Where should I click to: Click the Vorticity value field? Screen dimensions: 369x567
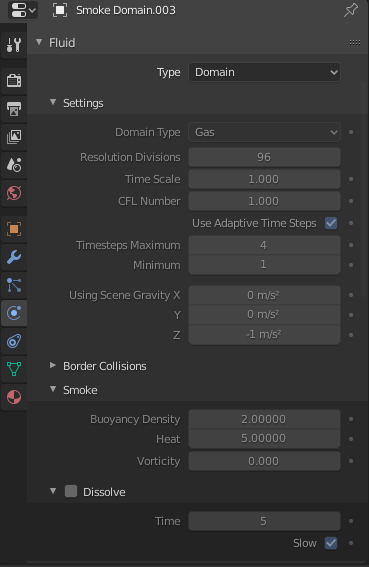coord(264,461)
